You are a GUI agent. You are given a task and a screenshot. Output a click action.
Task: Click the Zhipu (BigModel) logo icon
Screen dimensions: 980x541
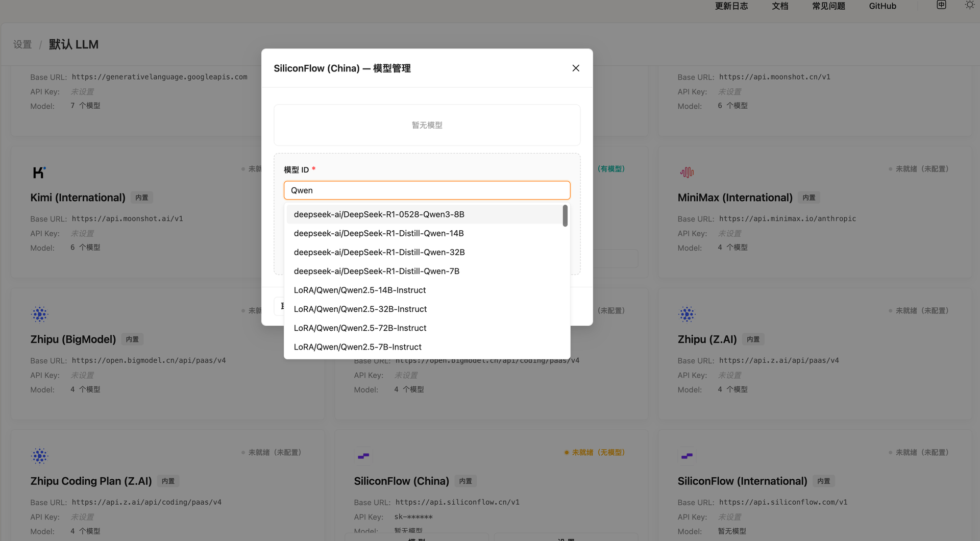coord(39,314)
